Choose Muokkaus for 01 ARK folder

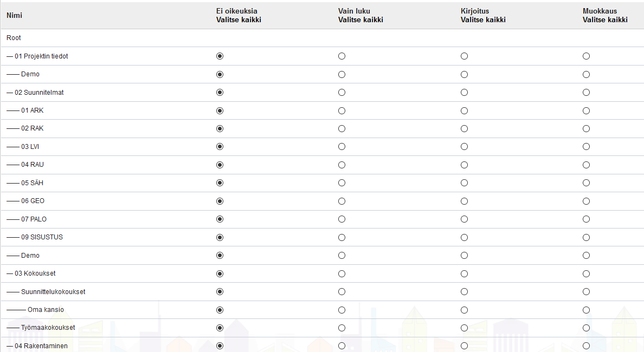click(x=586, y=110)
